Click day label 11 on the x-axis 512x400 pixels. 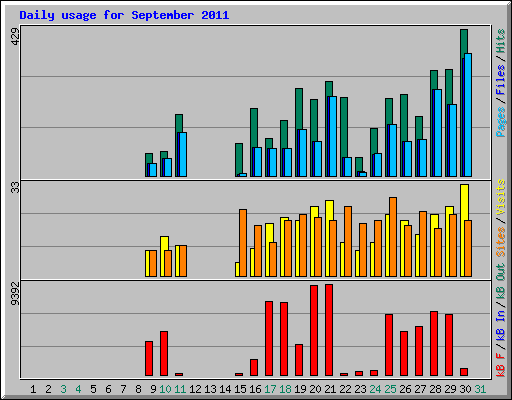click(180, 389)
